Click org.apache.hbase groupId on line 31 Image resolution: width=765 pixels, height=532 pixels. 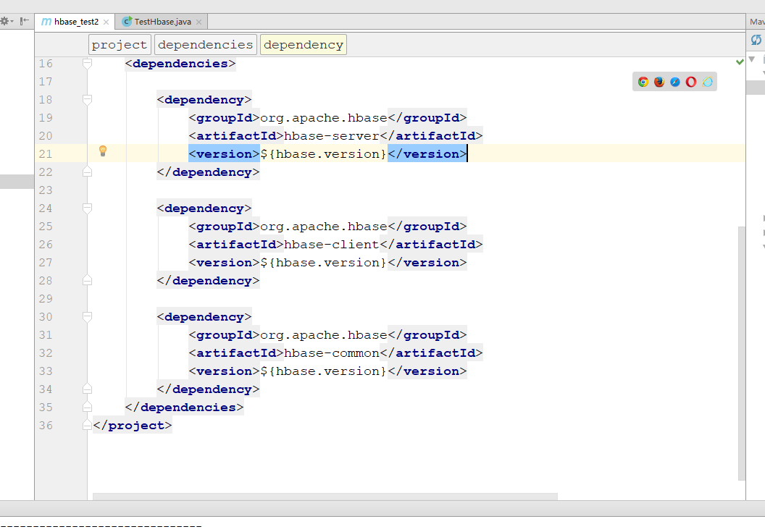click(324, 336)
